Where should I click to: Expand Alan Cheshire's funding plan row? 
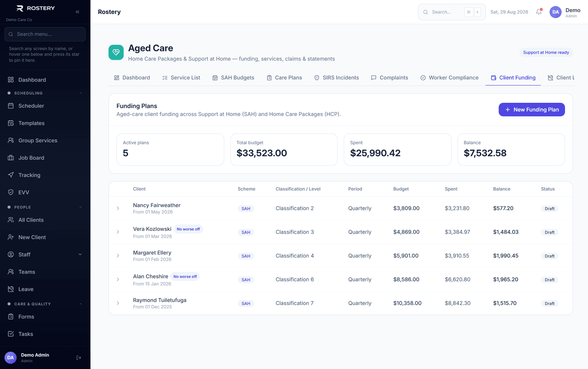tap(118, 279)
